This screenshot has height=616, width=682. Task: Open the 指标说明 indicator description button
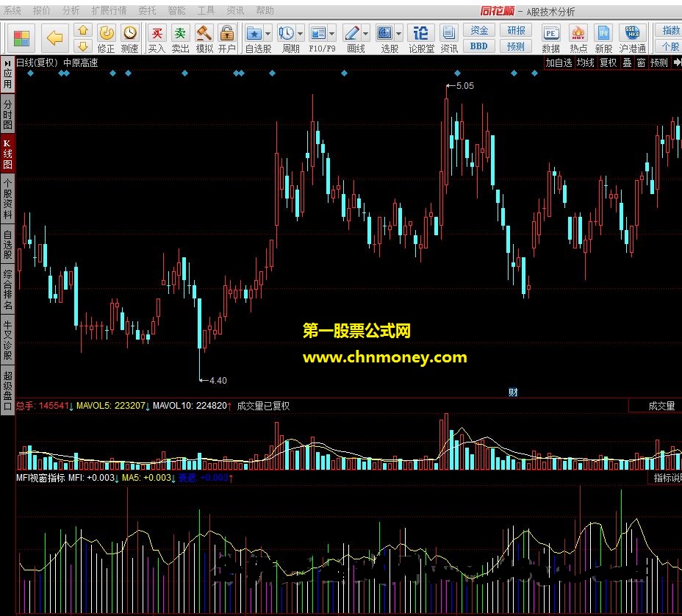667,478
